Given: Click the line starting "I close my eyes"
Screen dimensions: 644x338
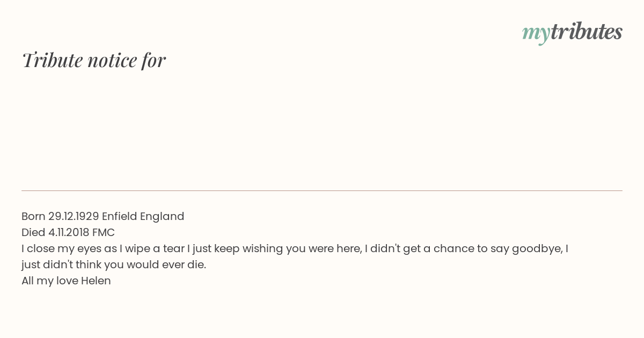Looking at the screenshot, I should 295,248.
